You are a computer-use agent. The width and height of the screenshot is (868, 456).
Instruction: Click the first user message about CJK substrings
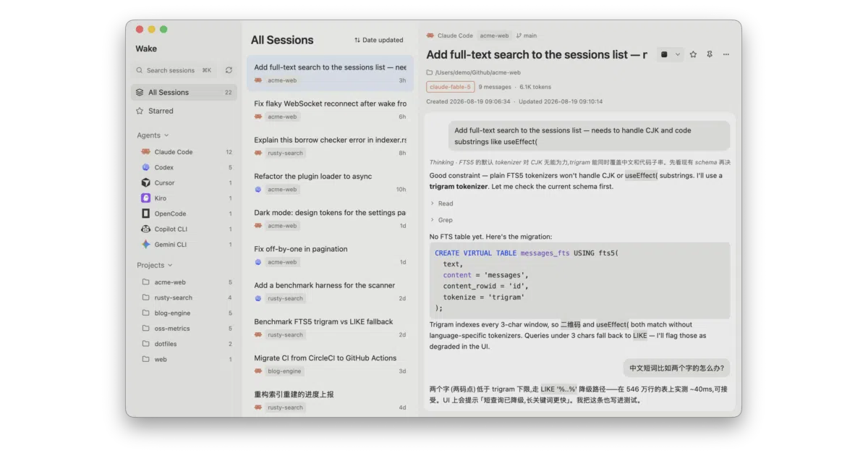(x=589, y=136)
